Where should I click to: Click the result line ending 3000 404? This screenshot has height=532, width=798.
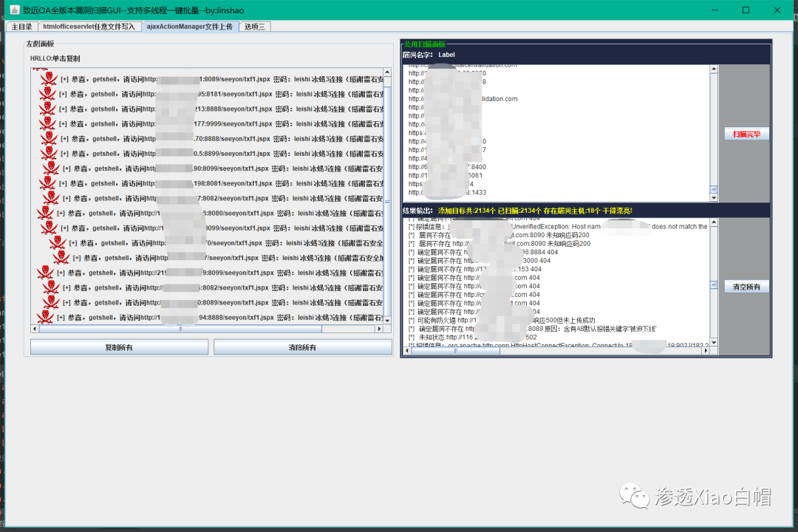[480, 261]
